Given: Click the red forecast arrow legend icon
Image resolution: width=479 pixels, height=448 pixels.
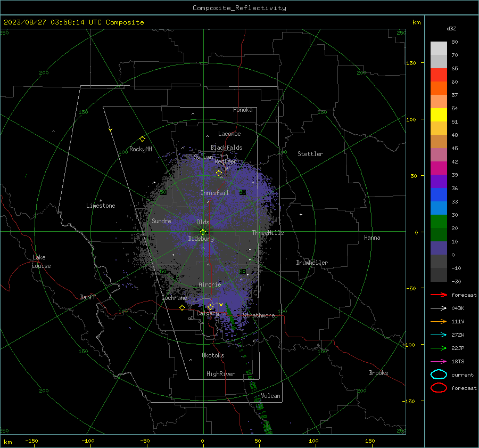Looking at the screenshot, I should [439, 295].
